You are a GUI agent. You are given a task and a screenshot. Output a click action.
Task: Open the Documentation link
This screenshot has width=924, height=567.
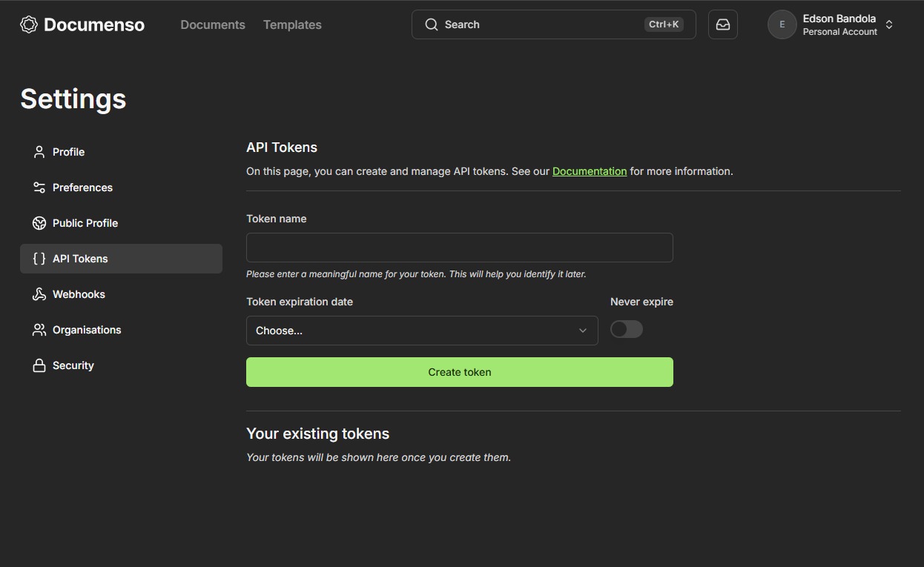(x=590, y=171)
